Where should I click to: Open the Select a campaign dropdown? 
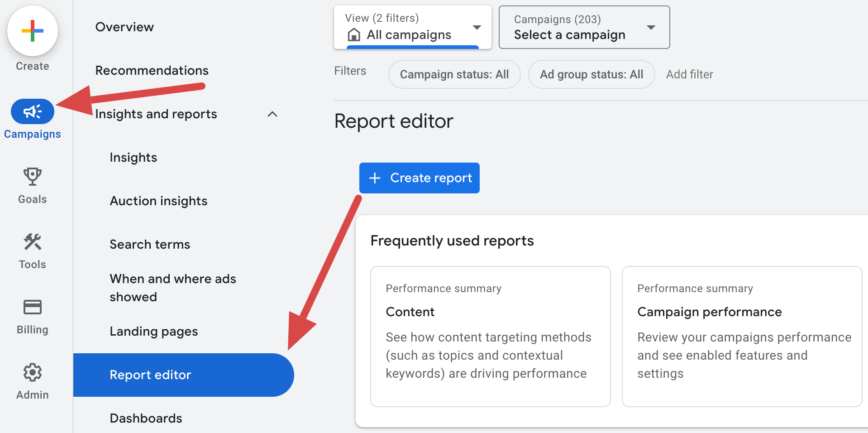pos(584,27)
